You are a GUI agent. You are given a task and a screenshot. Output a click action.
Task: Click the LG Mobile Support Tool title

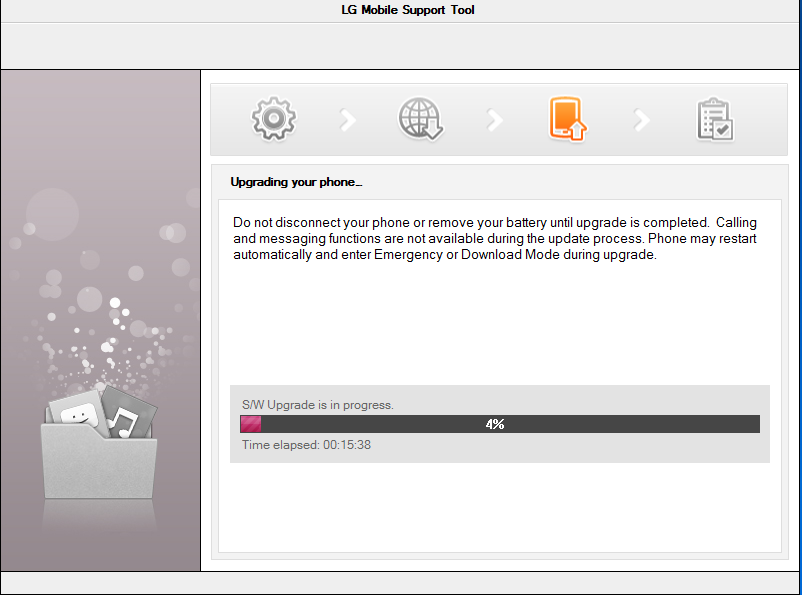point(408,10)
